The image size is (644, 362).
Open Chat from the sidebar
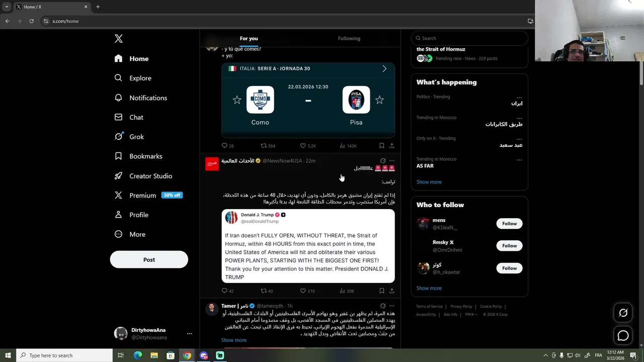tap(129, 117)
